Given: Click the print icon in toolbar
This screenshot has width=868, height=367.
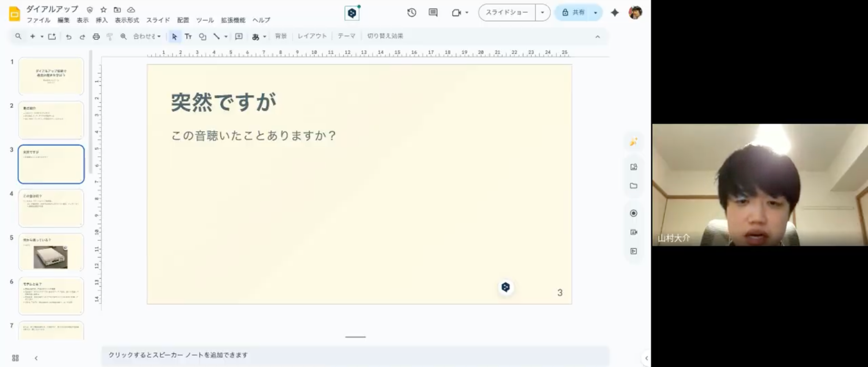Looking at the screenshot, I should tap(96, 36).
